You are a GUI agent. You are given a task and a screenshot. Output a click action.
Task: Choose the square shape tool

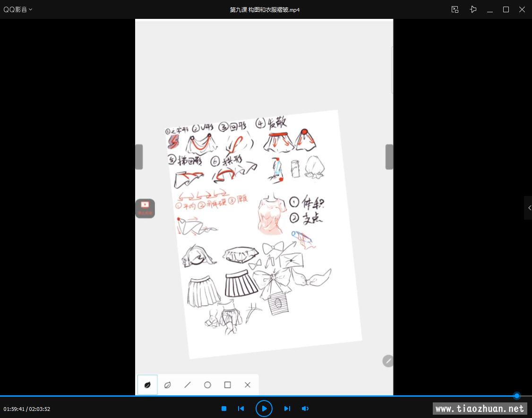click(227, 385)
